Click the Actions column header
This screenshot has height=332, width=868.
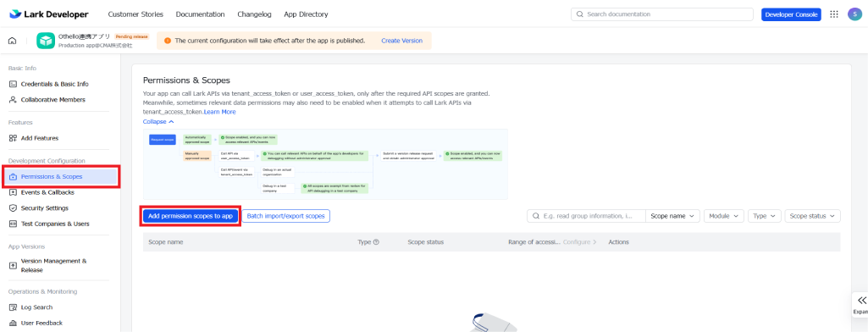click(618, 242)
